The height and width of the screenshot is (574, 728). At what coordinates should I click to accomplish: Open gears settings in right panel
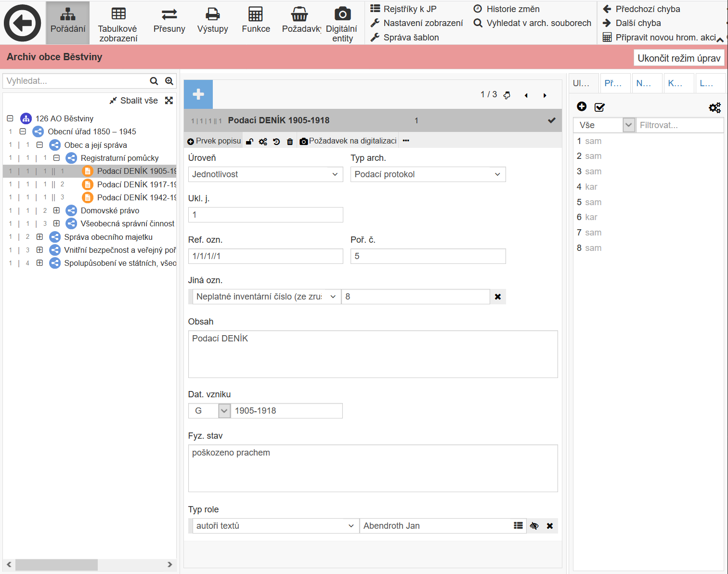click(x=715, y=107)
